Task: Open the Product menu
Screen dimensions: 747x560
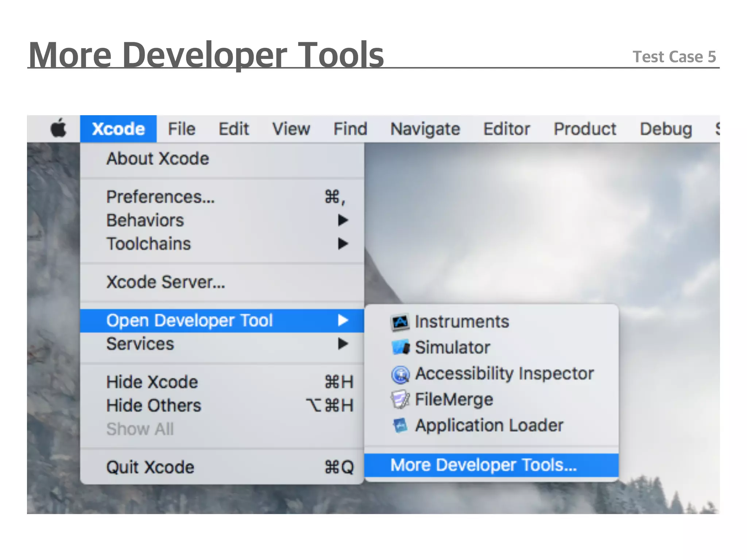Action: click(585, 129)
